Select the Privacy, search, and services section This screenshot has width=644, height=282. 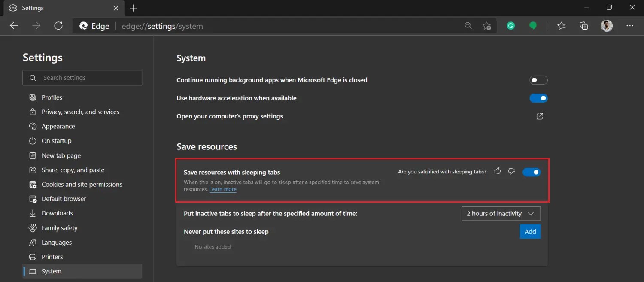click(x=80, y=112)
